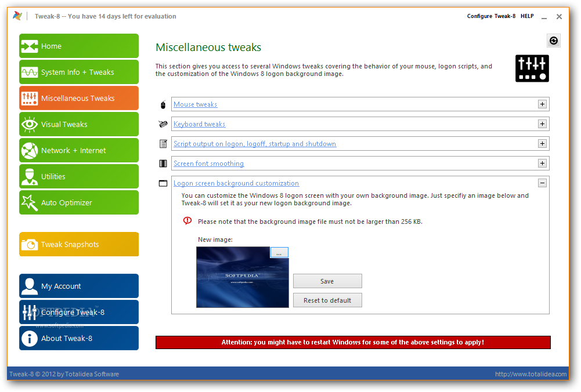
Task: Click the Configure Tweak-8 sliders icon
Action: coord(29,313)
